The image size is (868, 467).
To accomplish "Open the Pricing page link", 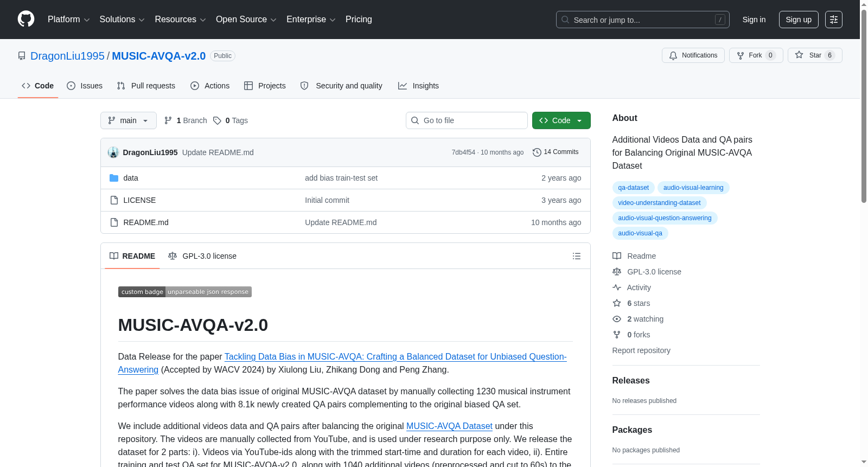I will click(359, 20).
